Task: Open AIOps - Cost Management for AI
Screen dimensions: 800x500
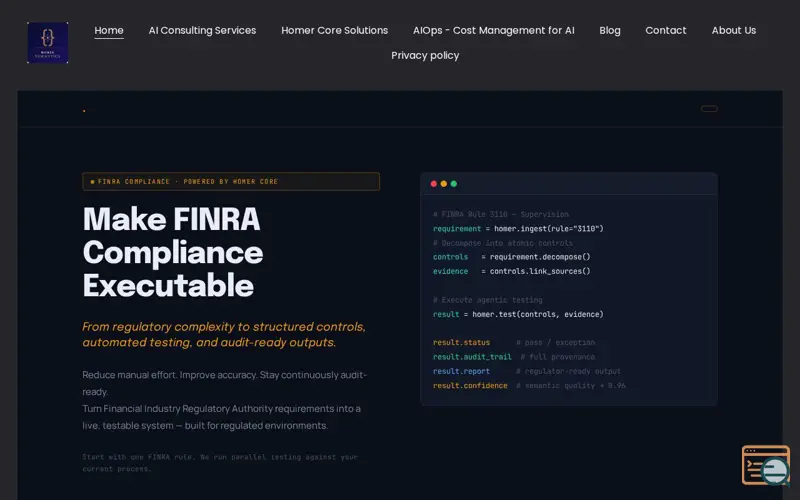Action: click(493, 30)
